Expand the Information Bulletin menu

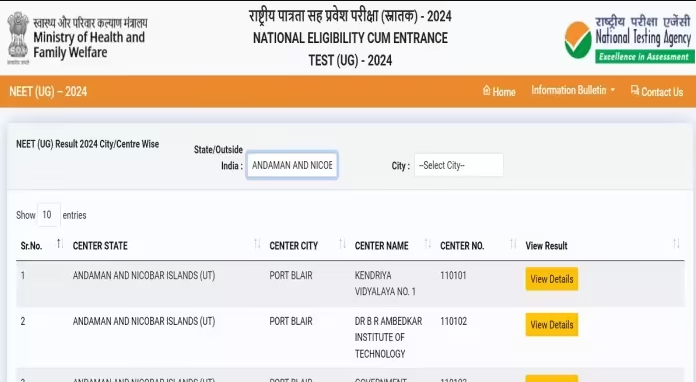[573, 91]
